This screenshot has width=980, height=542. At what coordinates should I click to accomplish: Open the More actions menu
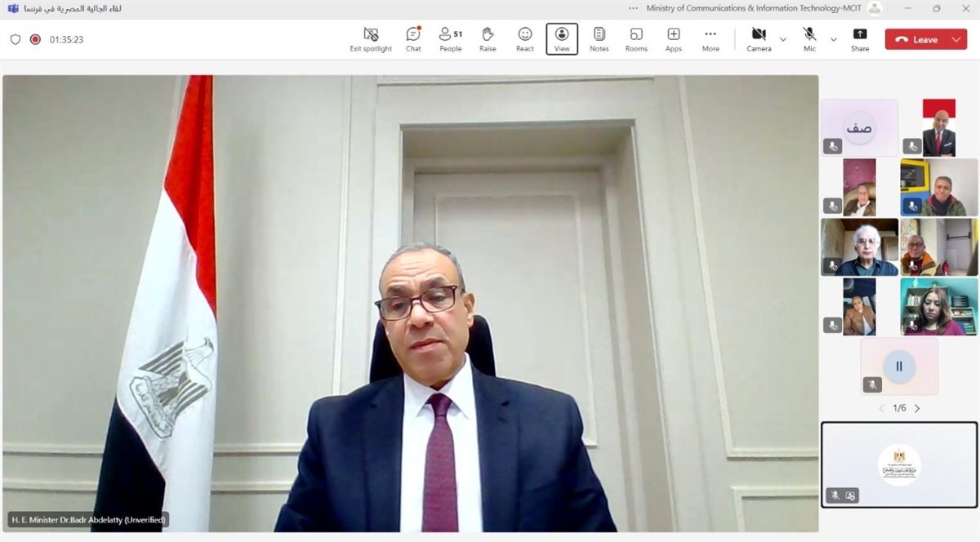[x=710, y=38]
